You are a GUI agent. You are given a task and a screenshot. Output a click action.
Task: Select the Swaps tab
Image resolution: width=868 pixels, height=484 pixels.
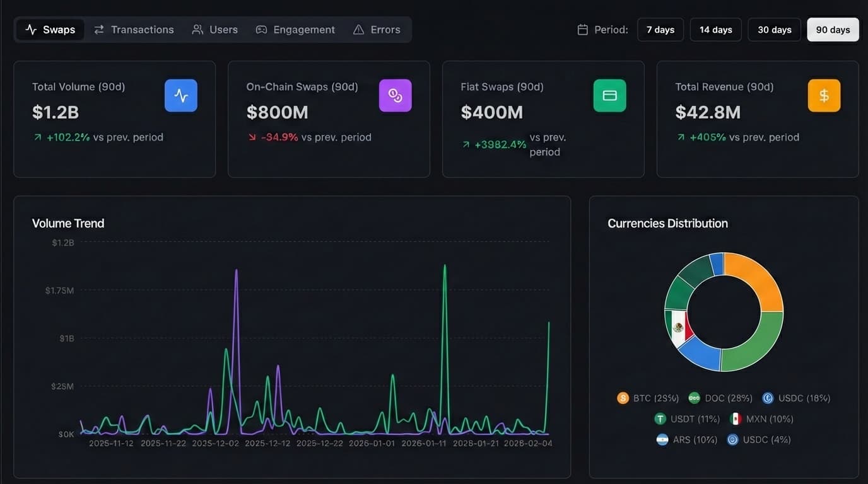(50, 30)
